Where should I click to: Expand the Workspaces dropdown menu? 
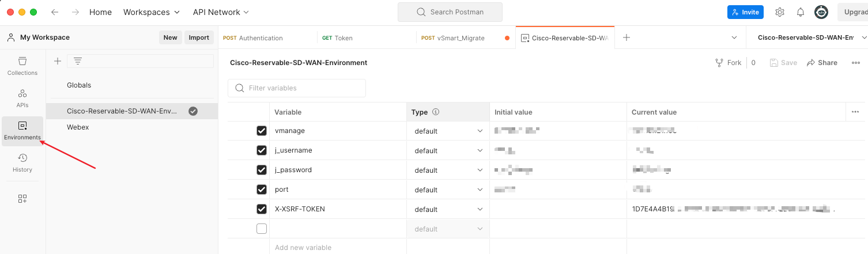pyautogui.click(x=152, y=12)
